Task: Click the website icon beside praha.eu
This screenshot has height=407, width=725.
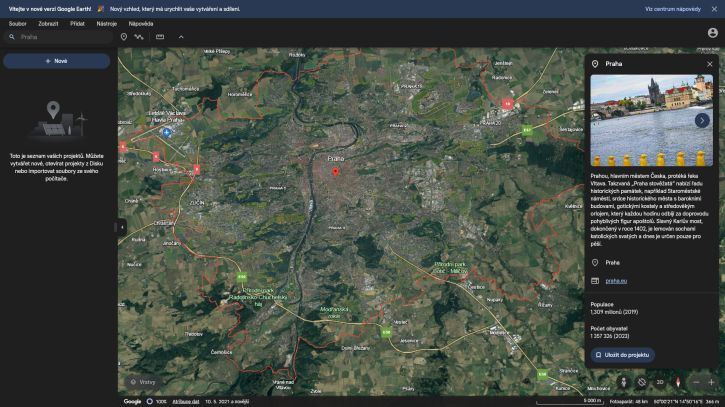Action: click(595, 281)
